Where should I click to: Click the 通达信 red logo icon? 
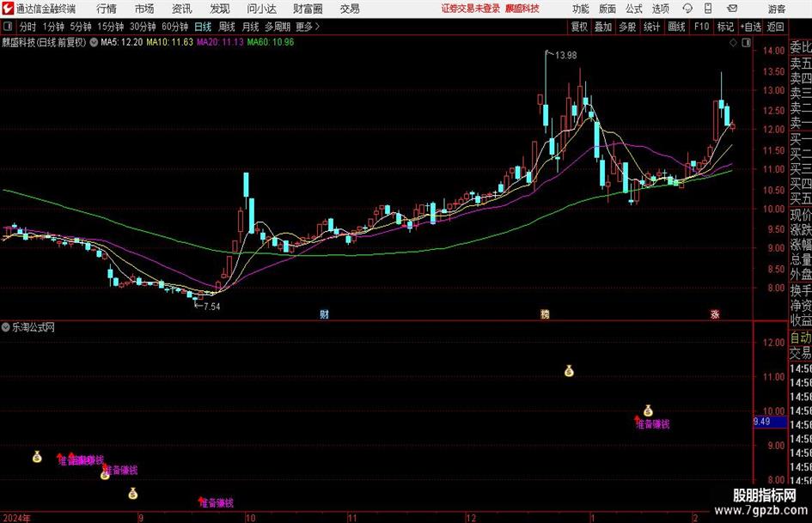8,9
